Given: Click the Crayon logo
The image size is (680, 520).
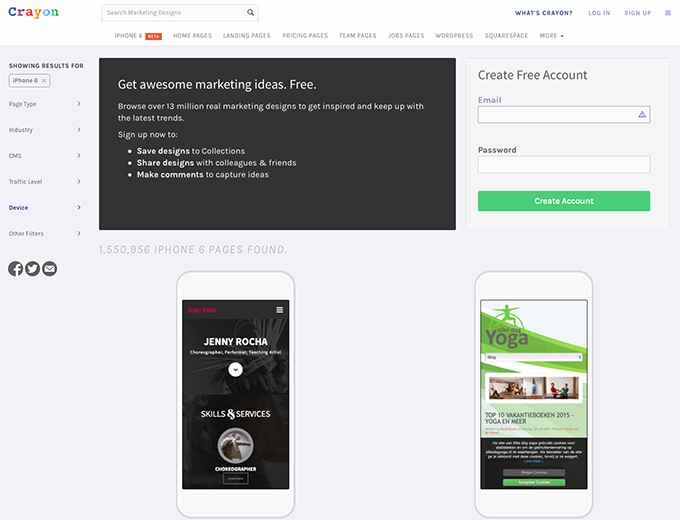Looking at the screenshot, I should pos(33,12).
